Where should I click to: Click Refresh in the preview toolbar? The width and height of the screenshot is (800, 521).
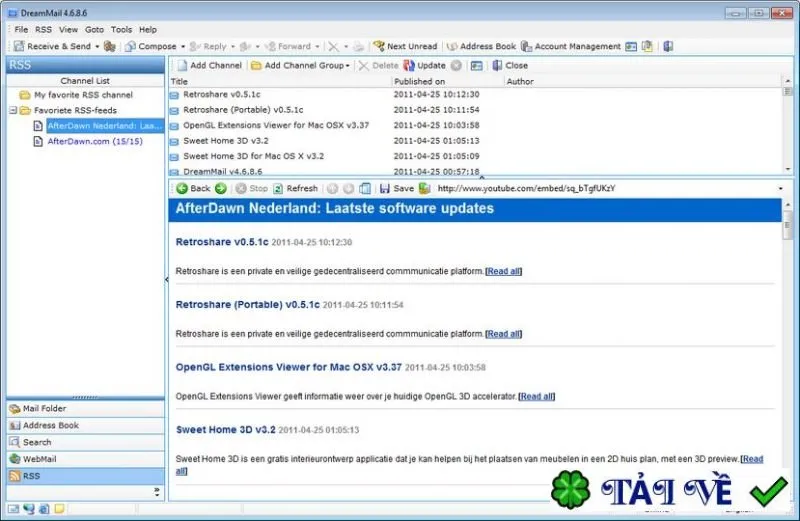tap(295, 188)
